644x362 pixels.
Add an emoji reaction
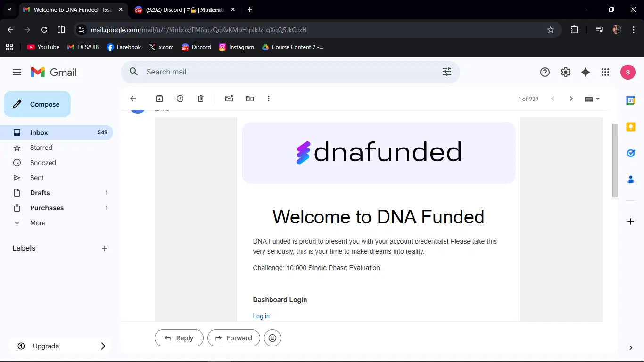point(272,338)
